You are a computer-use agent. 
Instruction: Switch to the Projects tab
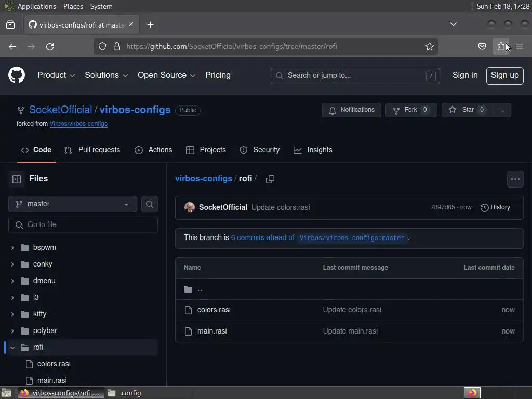pyautogui.click(x=206, y=150)
